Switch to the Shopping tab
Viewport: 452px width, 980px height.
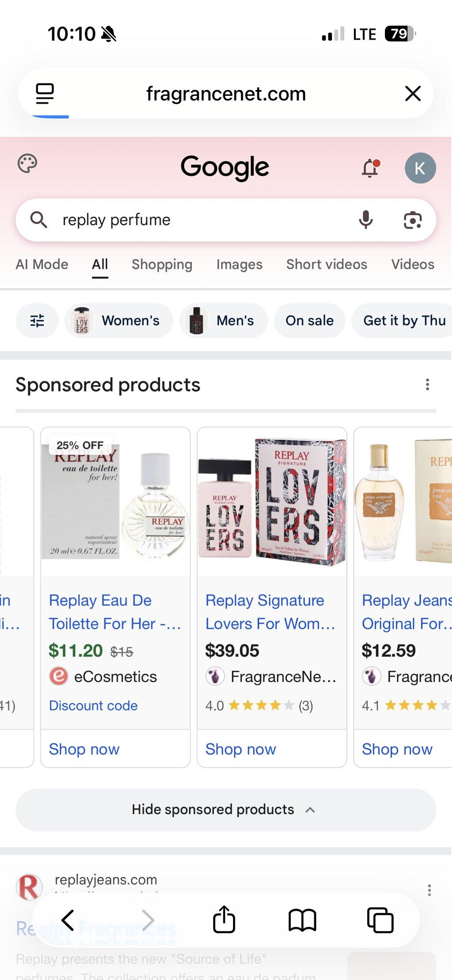coord(162,264)
